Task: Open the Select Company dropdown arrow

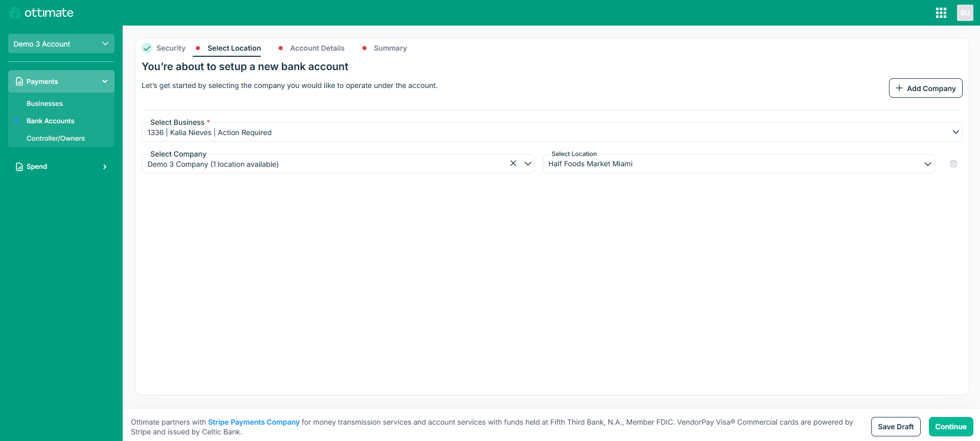Action: [528, 164]
